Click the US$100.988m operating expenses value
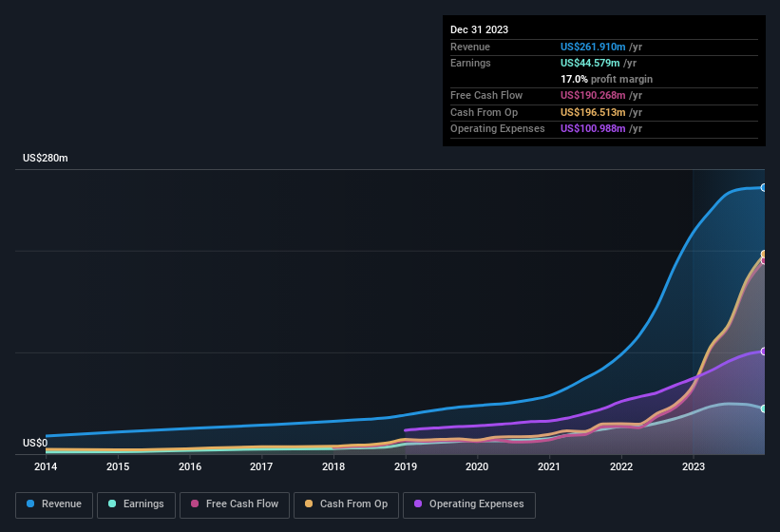780x532 pixels. 593,129
